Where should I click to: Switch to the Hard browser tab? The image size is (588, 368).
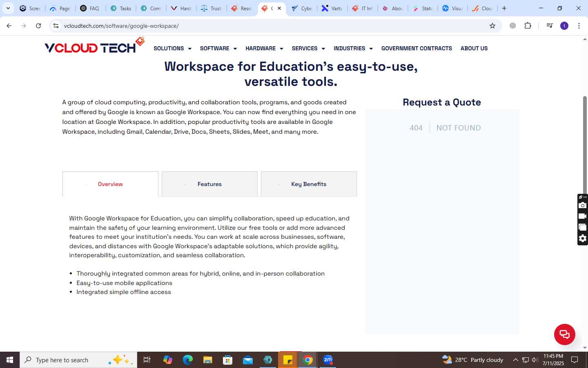181,8
